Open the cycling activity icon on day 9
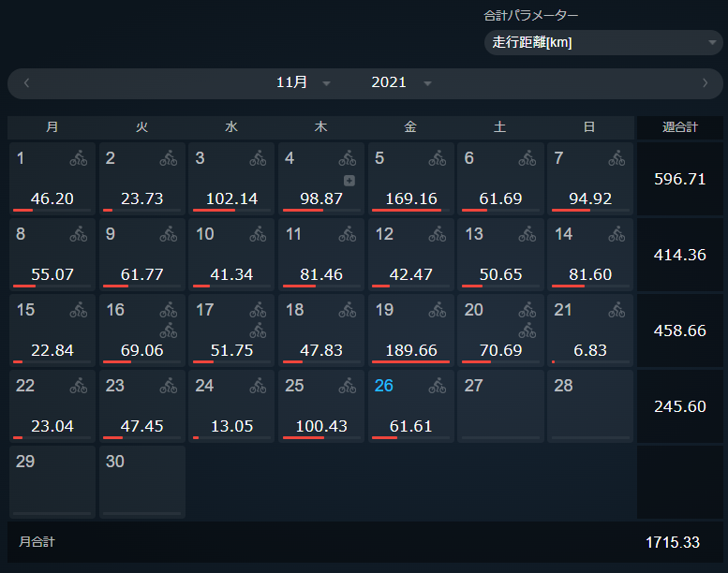The width and height of the screenshot is (728, 573). [169, 234]
